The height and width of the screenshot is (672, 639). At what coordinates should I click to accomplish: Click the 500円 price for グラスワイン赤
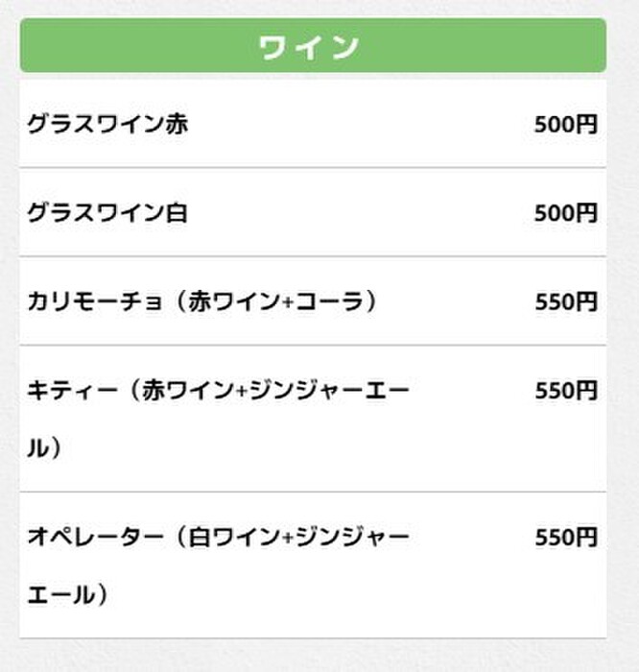[x=566, y=124]
